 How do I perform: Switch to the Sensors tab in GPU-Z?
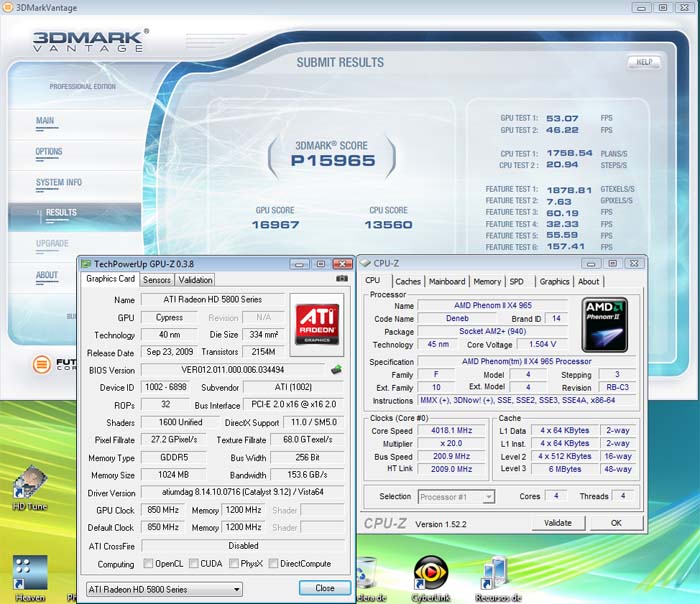point(157,280)
